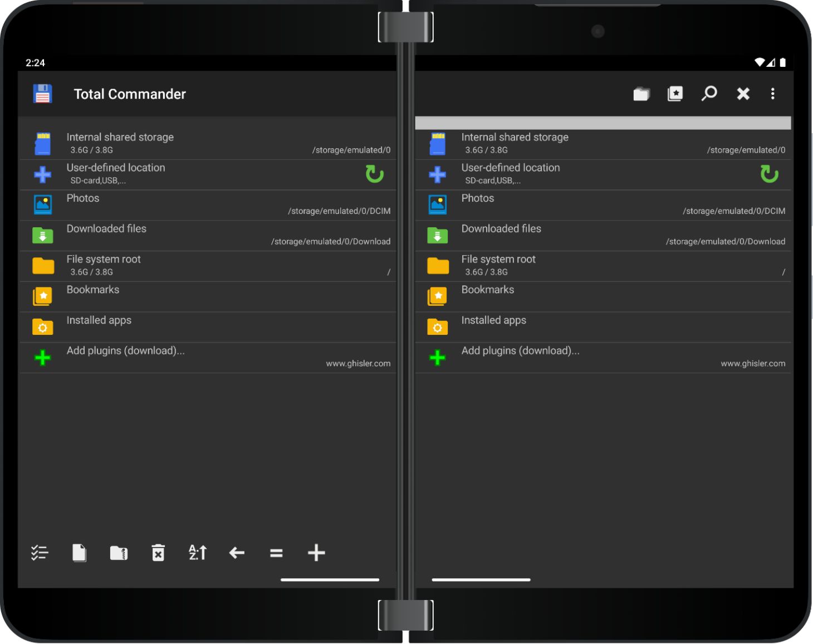Tap the new file page icon
The image size is (813, 644).
[79, 553]
